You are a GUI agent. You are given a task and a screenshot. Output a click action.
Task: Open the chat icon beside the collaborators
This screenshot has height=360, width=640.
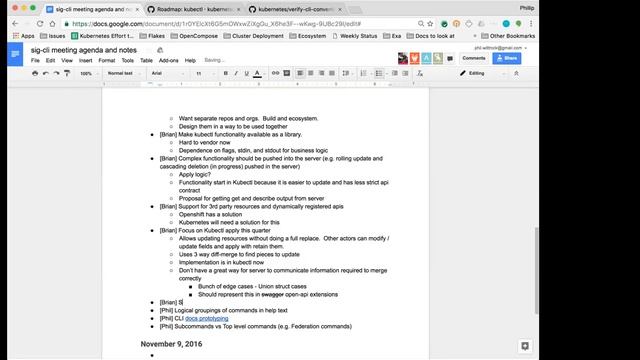tap(450, 59)
